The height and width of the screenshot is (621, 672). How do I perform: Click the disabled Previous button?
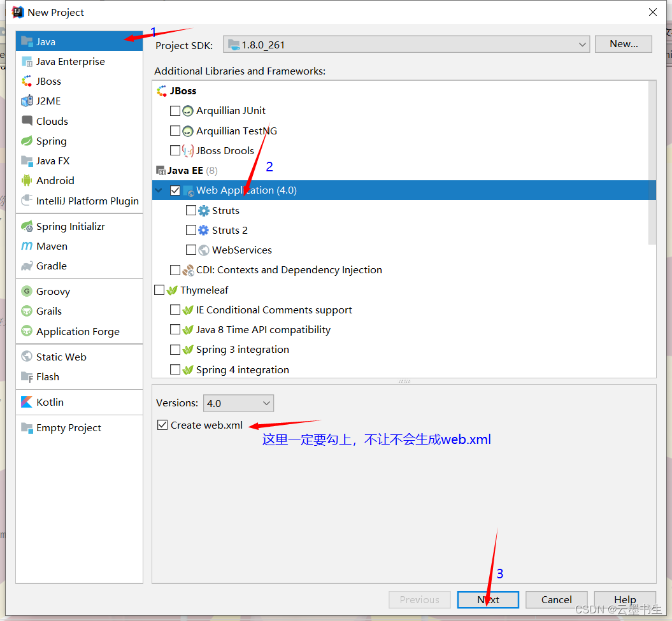point(420,599)
